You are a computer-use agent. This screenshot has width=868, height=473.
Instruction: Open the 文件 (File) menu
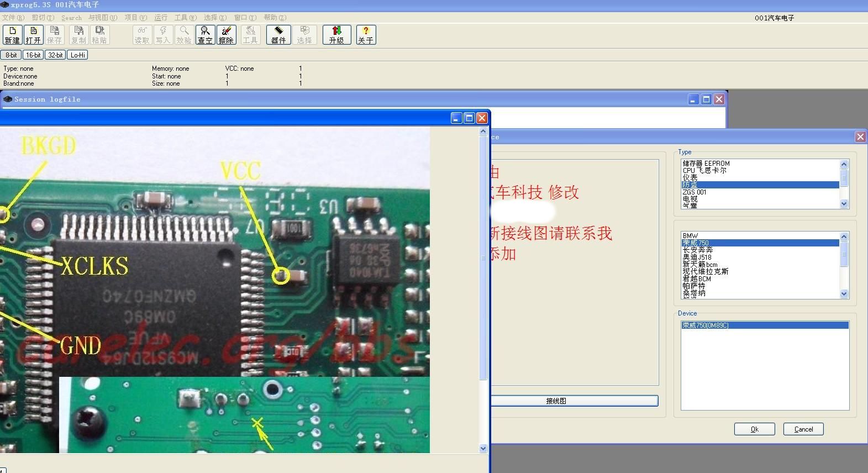(x=13, y=18)
